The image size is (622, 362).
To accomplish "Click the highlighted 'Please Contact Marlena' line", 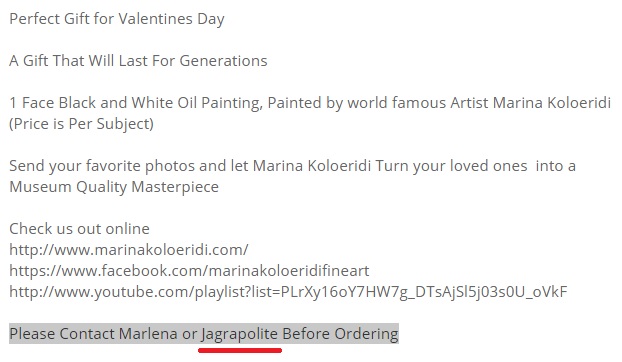I will pyautogui.click(x=204, y=333).
